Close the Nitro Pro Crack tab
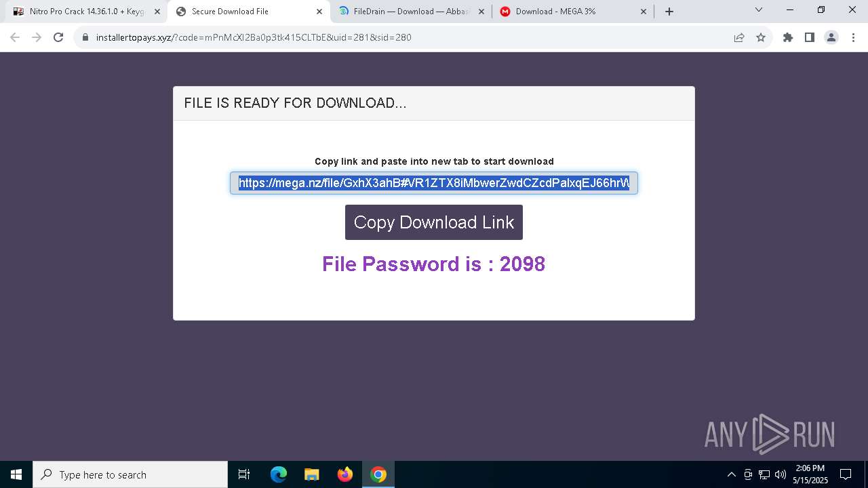Image resolution: width=868 pixels, height=488 pixels. 157,12
